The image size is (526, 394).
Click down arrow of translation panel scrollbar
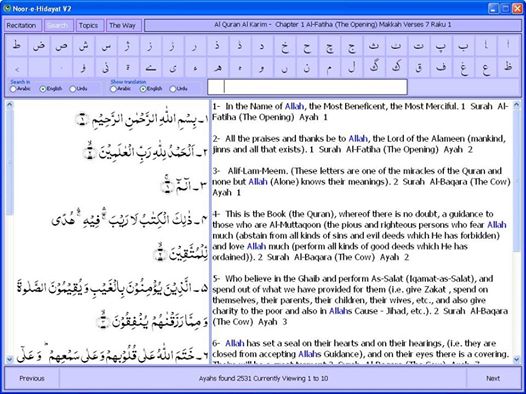(516, 359)
